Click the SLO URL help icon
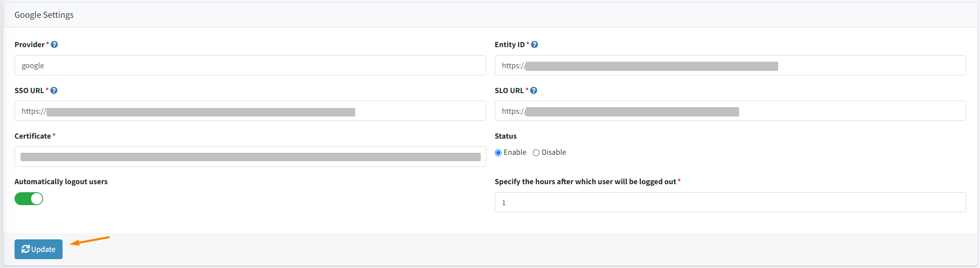Image resolution: width=980 pixels, height=268 pixels. pyautogui.click(x=534, y=91)
